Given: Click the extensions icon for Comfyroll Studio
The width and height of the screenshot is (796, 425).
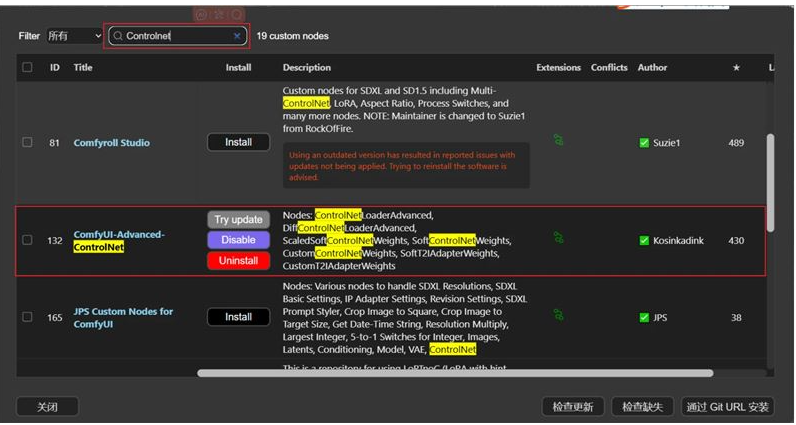Looking at the screenshot, I should (558, 141).
